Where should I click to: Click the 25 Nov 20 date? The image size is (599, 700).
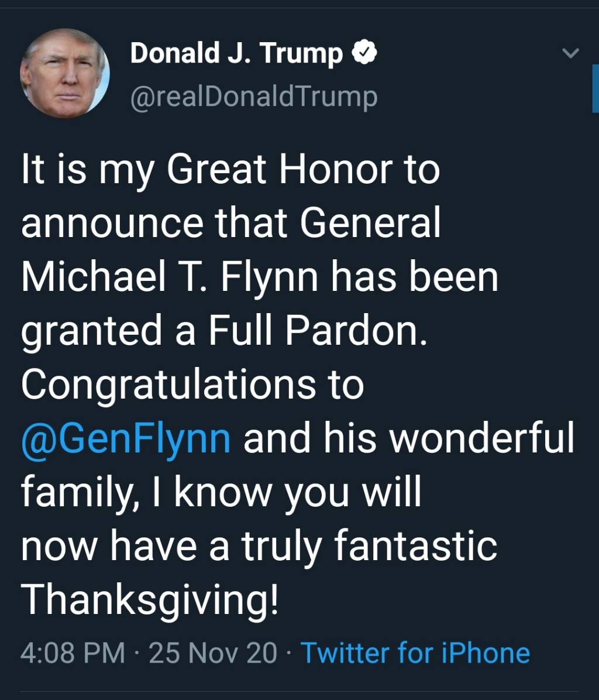pos(213,653)
